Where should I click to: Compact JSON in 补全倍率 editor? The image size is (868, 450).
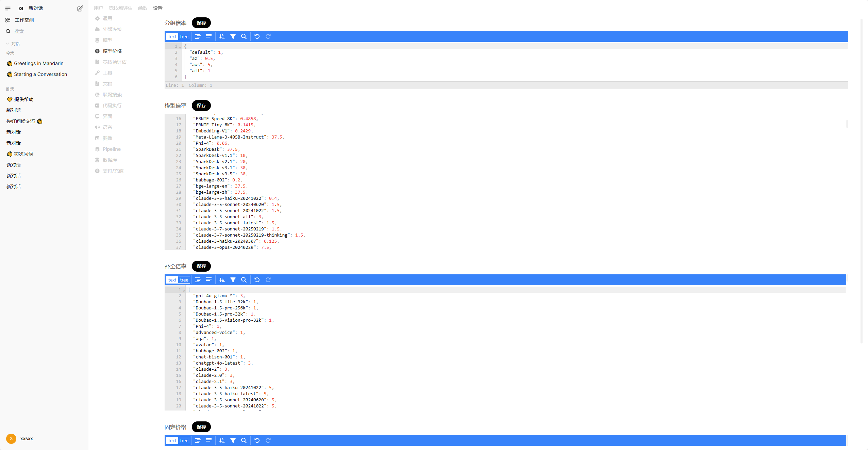pos(209,280)
